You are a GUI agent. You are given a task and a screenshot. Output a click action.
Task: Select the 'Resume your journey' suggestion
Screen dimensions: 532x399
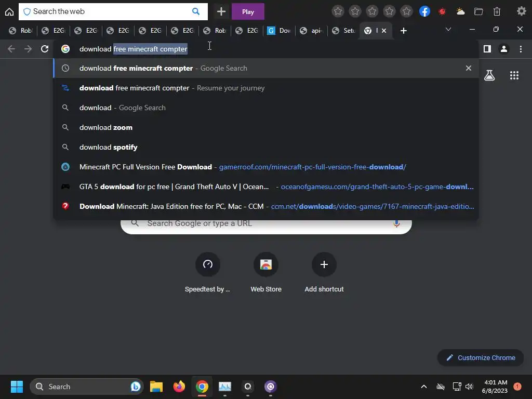(266, 88)
